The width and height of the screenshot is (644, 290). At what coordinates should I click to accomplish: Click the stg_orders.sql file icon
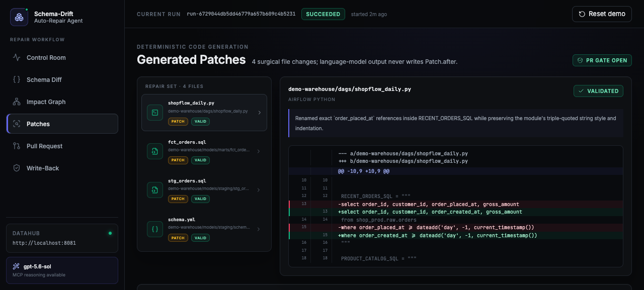155,190
